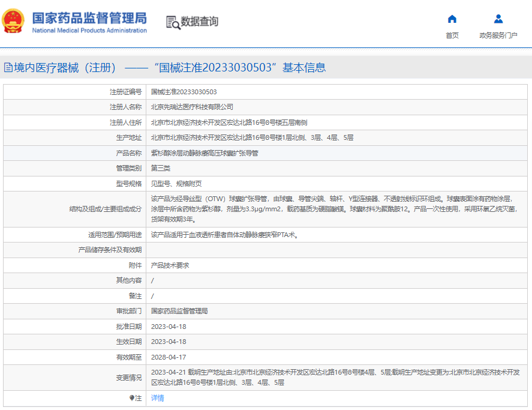Click the 注册证编号 row label
Image resolution: width=532 pixels, height=410 pixels.
(125, 92)
